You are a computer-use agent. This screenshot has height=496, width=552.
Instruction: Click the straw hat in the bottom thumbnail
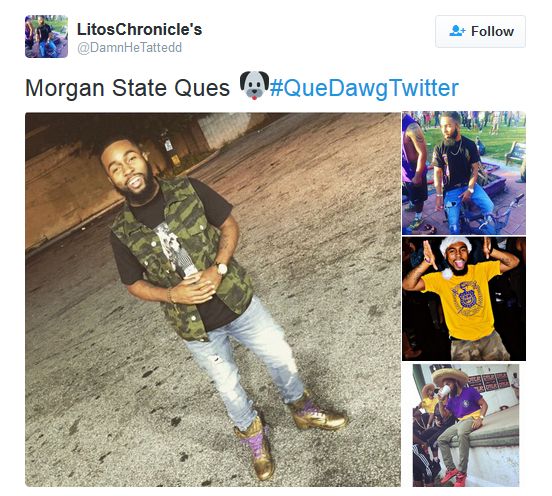pos(450,376)
